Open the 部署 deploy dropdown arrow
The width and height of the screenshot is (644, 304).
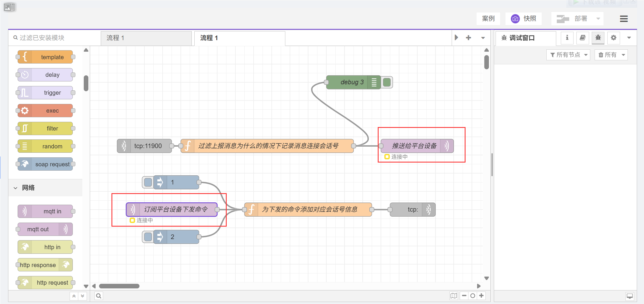click(598, 19)
